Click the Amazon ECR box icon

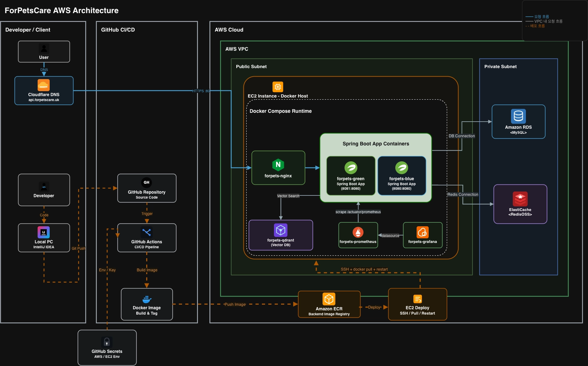329,299
